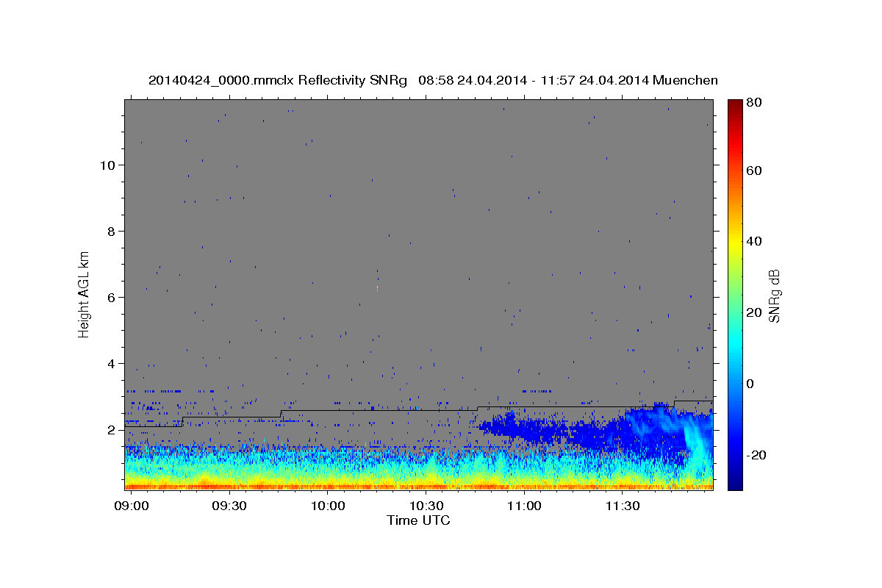The height and width of the screenshot is (588, 882).
Task: Click the 'Height AGL km' y-axis label
Action: 85,295
